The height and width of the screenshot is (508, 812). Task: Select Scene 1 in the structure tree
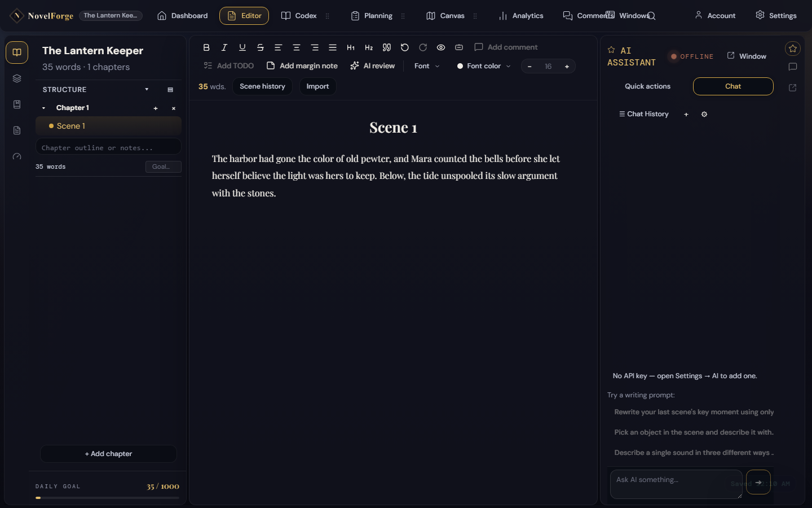pos(108,126)
